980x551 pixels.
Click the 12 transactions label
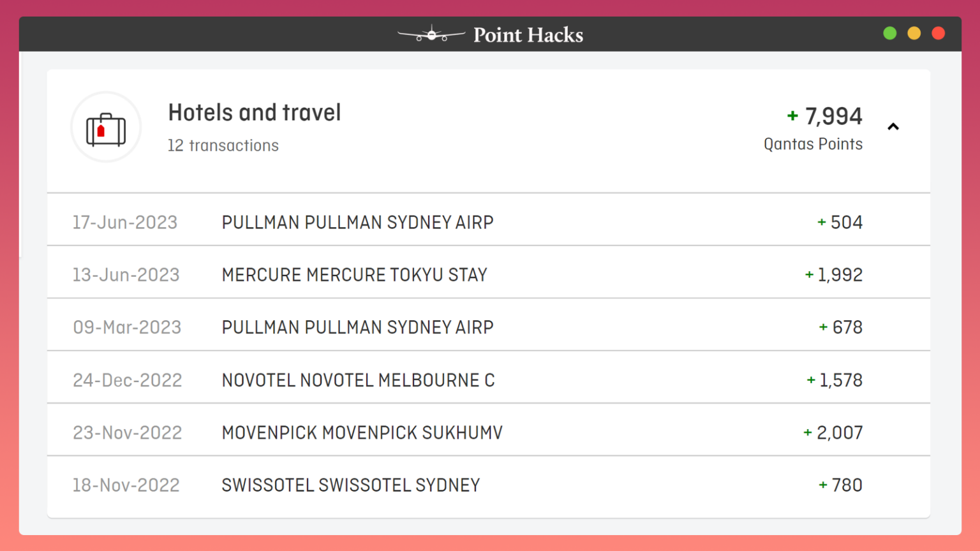[x=223, y=145]
